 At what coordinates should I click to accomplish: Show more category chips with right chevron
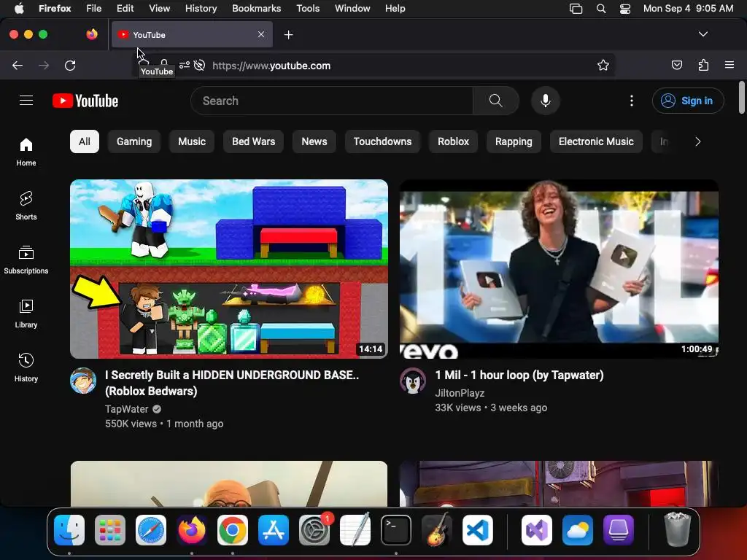click(697, 141)
